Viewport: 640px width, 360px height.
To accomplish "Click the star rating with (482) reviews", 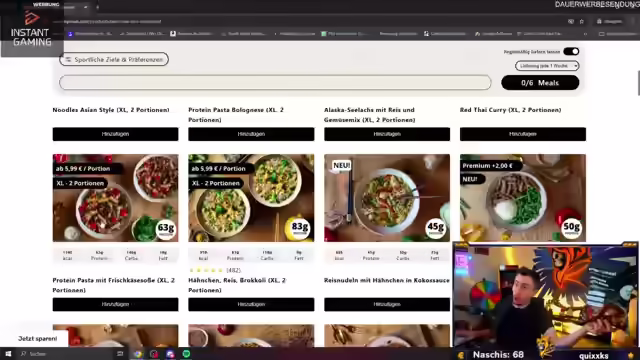I will (x=215, y=270).
